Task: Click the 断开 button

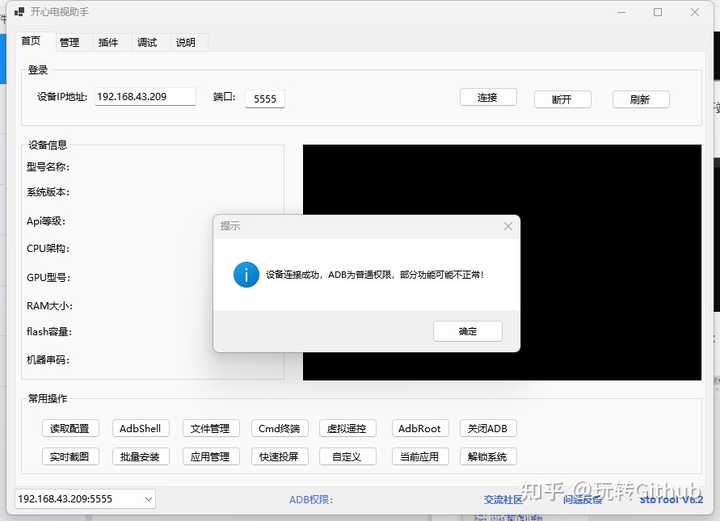Action: coord(562,99)
